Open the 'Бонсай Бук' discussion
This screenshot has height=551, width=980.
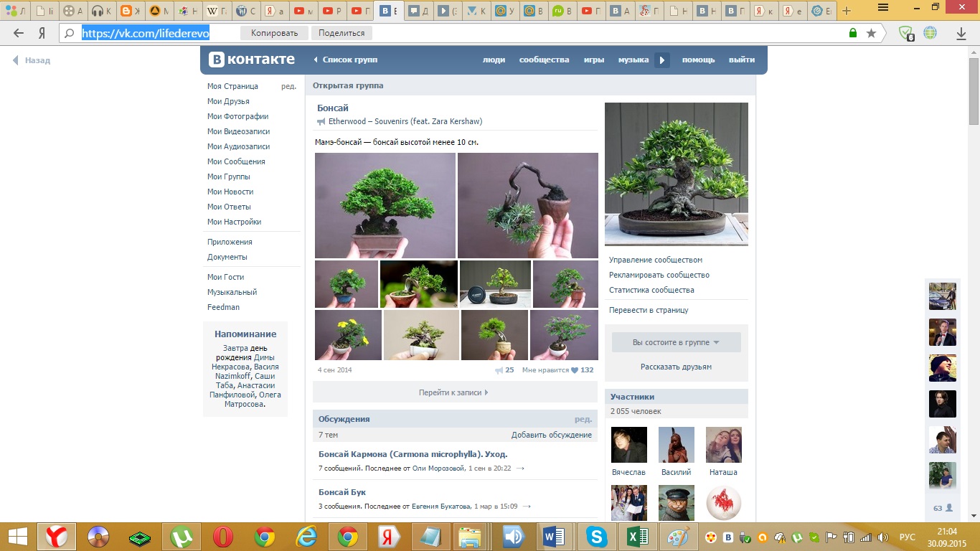[342, 492]
